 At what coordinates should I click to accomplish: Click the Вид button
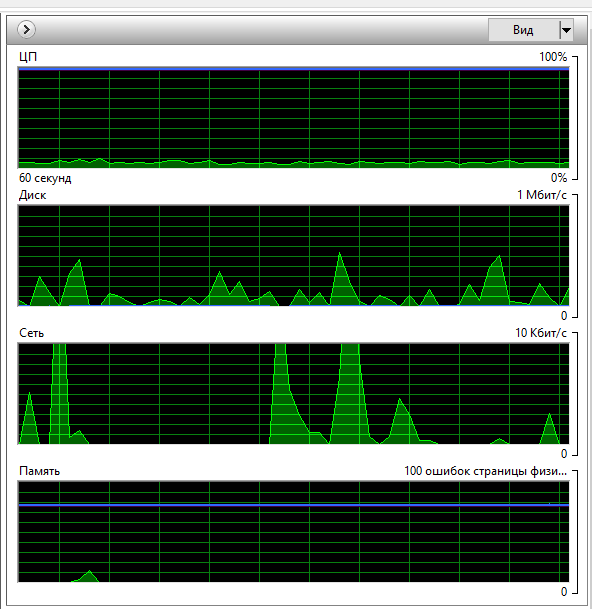(523, 30)
